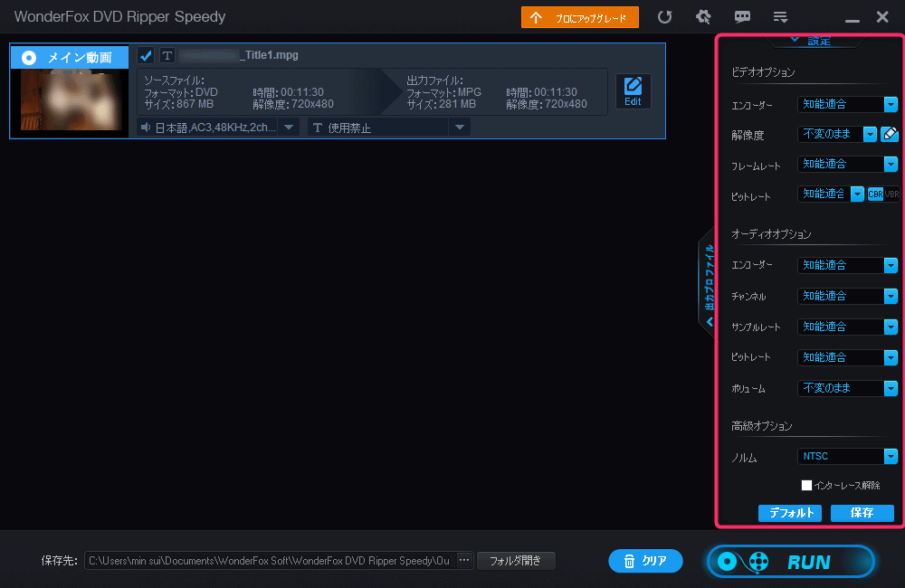
Task: Enable the インターレース解除 checkbox
Action: [x=806, y=486]
